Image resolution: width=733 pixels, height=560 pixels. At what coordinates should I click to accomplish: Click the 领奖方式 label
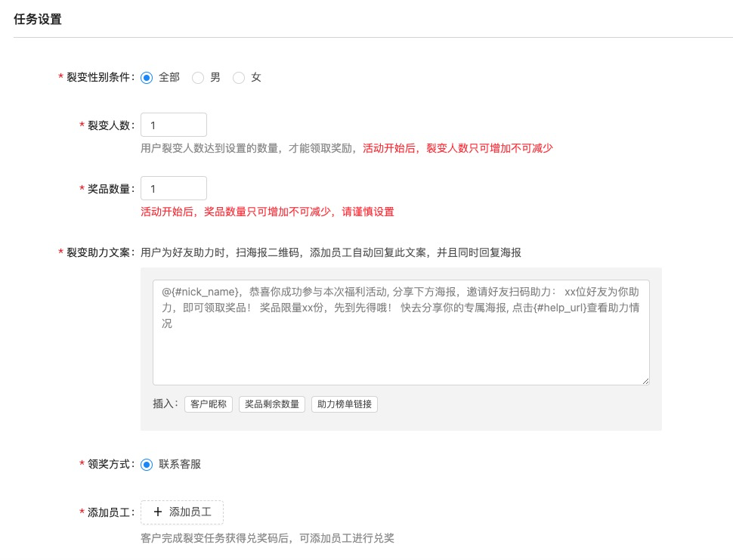(111, 464)
